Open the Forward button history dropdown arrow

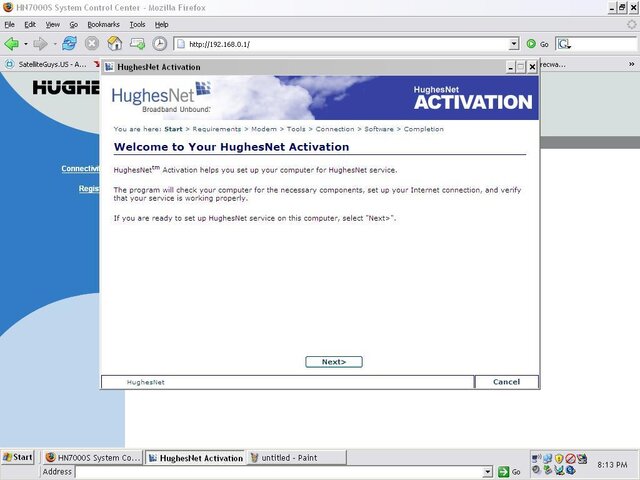pyautogui.click(x=55, y=44)
